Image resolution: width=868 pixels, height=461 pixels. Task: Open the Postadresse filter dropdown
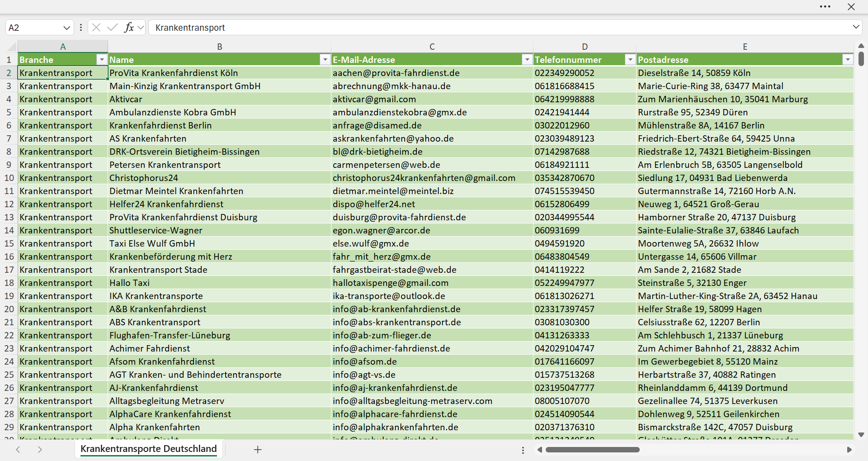tap(848, 60)
